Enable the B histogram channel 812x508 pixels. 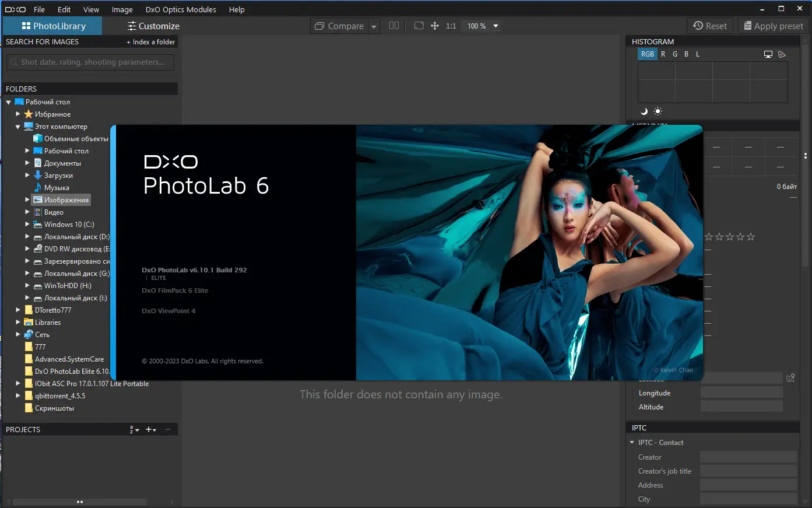[x=686, y=54]
